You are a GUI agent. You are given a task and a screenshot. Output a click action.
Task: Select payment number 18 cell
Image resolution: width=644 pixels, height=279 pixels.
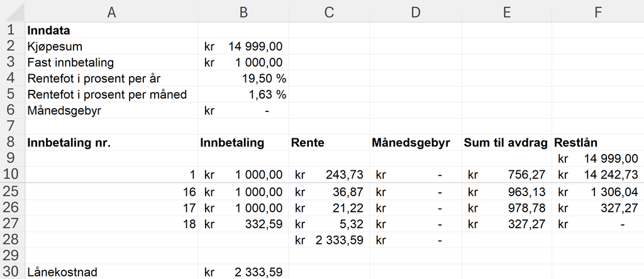(111, 224)
